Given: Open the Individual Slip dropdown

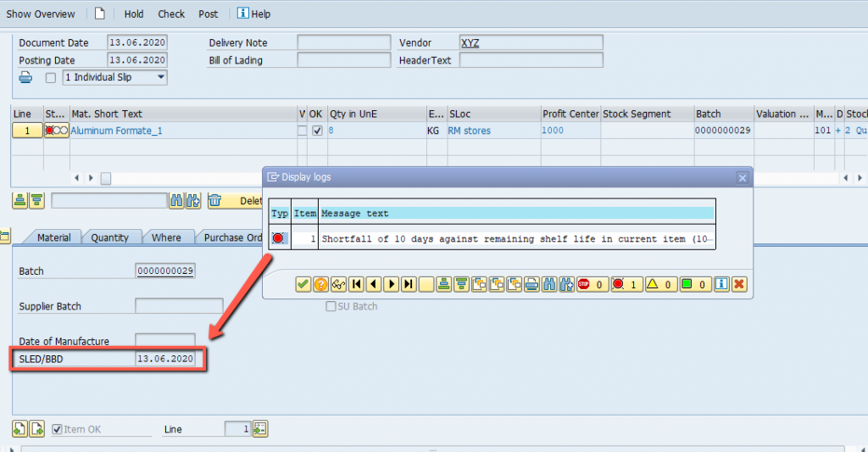Looking at the screenshot, I should pyautogui.click(x=161, y=77).
